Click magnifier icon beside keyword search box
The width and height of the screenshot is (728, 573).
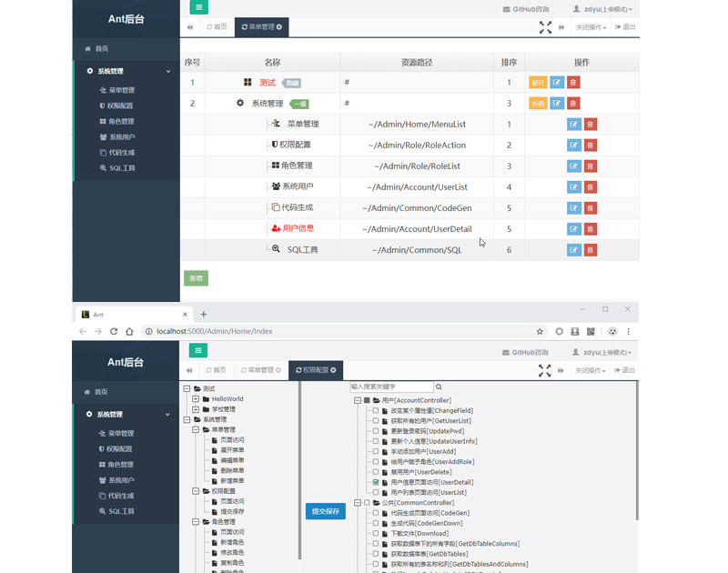click(439, 387)
